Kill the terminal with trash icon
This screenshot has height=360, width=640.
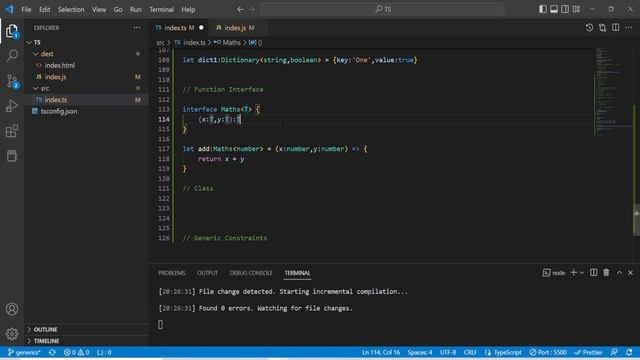606,272
